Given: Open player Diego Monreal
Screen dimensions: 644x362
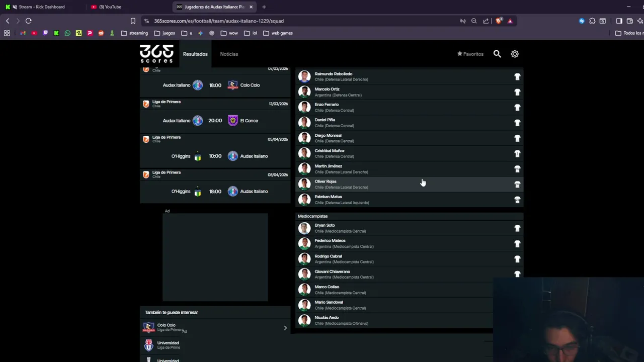Looking at the screenshot, I should coord(410,138).
